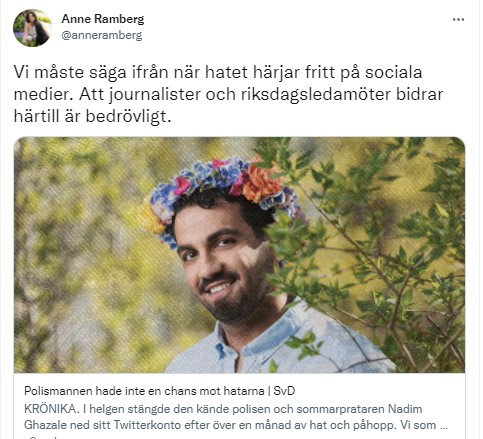Screen dimensions: 483x439
Task: Select the tweet text about hatet
Action: (228, 94)
